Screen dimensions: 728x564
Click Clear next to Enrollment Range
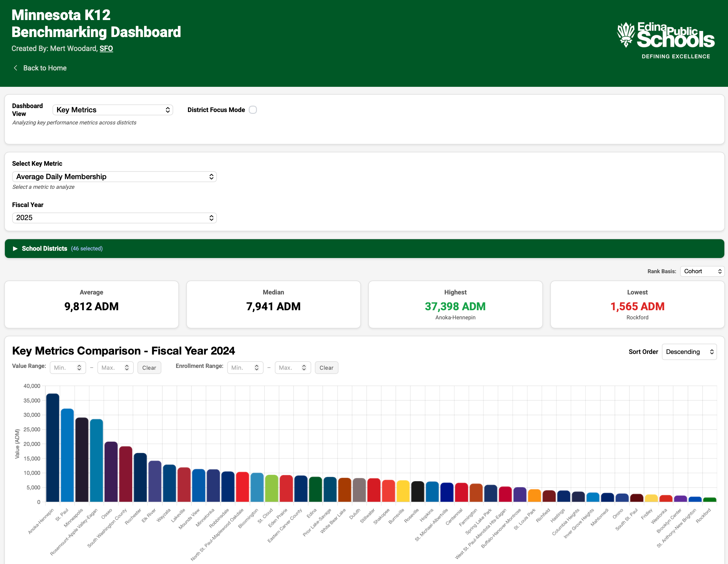click(x=326, y=368)
